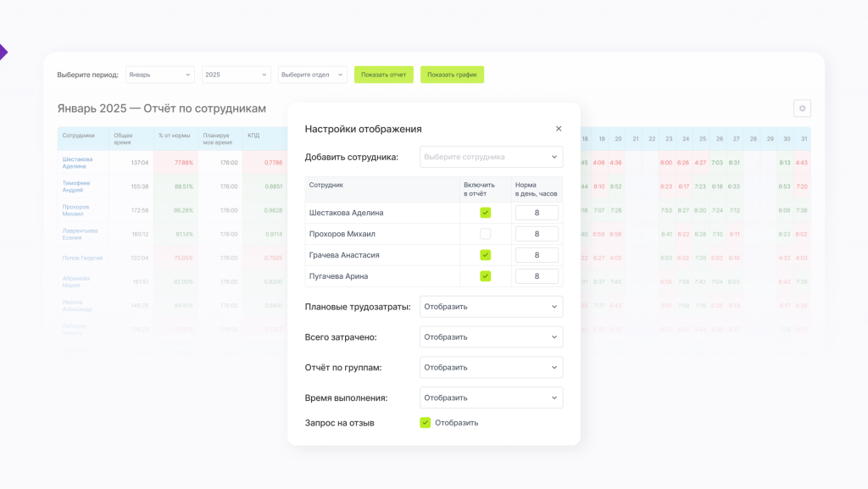Image resolution: width=868 pixels, height=489 pixels.
Task: Toggle the Запрос на отзыв checkbox
Action: [426, 423]
